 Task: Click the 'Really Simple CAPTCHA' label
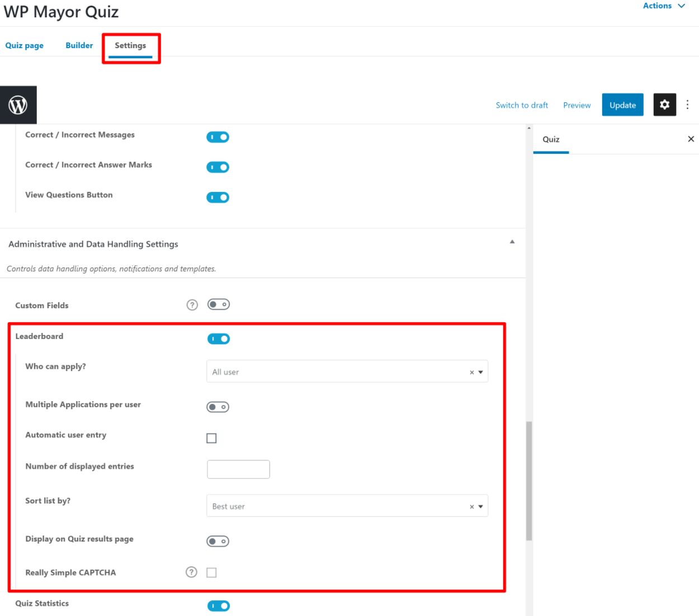pos(70,572)
